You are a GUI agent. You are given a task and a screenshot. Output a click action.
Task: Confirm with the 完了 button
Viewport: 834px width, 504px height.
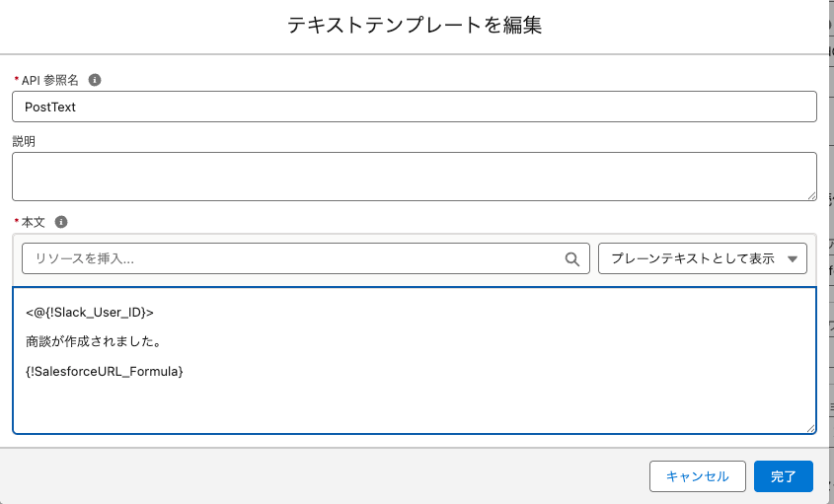tap(783, 476)
